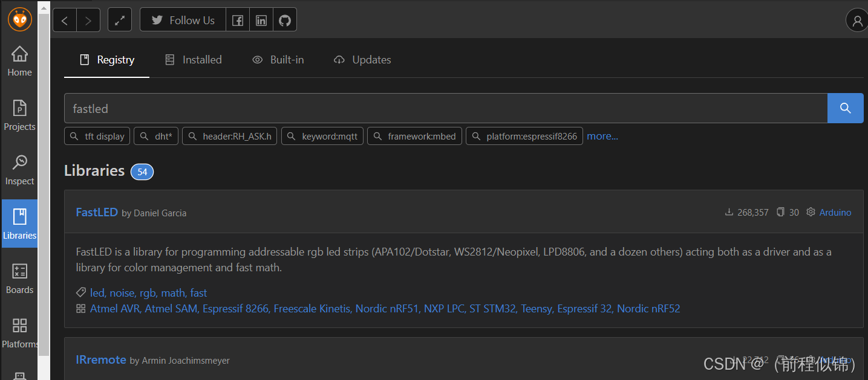The image size is (868, 380).
Task: Open the Inspect sidebar section
Action: click(x=19, y=170)
